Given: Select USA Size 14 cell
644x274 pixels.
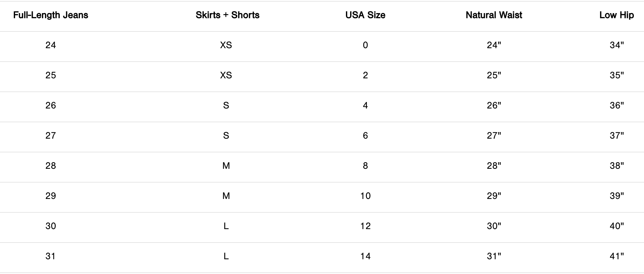Looking at the screenshot, I should (x=365, y=256).
